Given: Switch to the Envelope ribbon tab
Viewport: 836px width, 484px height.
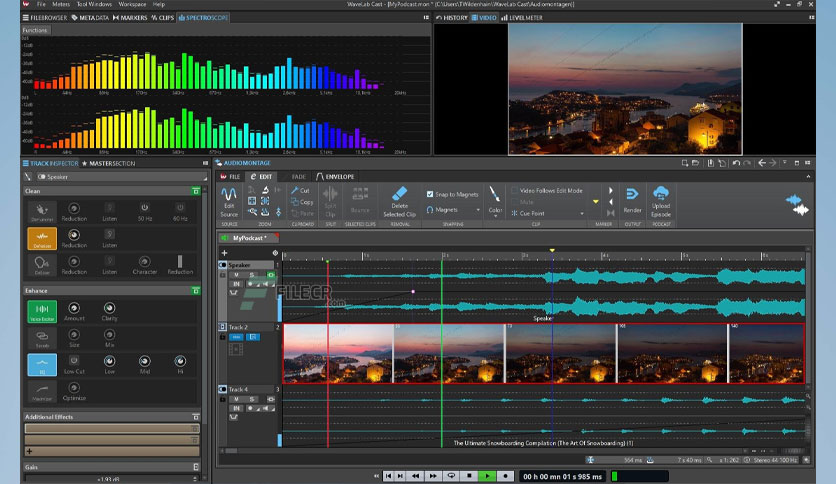Looking at the screenshot, I should pos(335,176).
